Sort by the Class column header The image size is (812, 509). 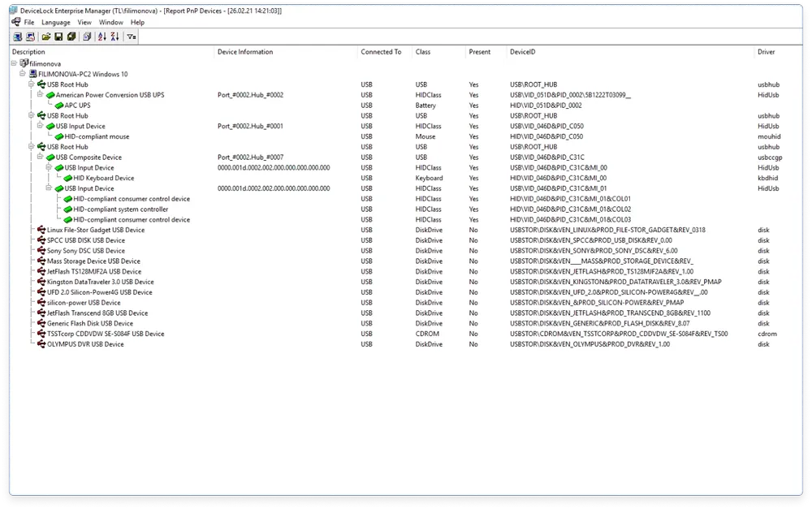coord(438,52)
